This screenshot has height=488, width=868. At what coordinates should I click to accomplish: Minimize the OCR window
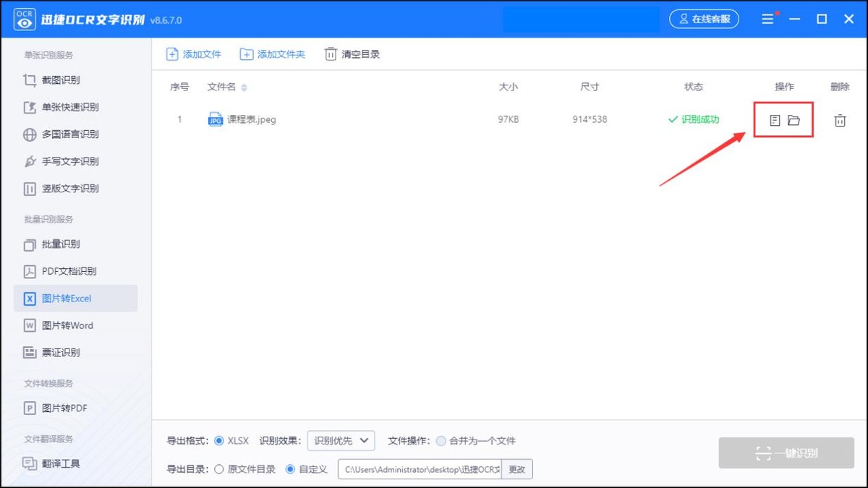pos(795,20)
